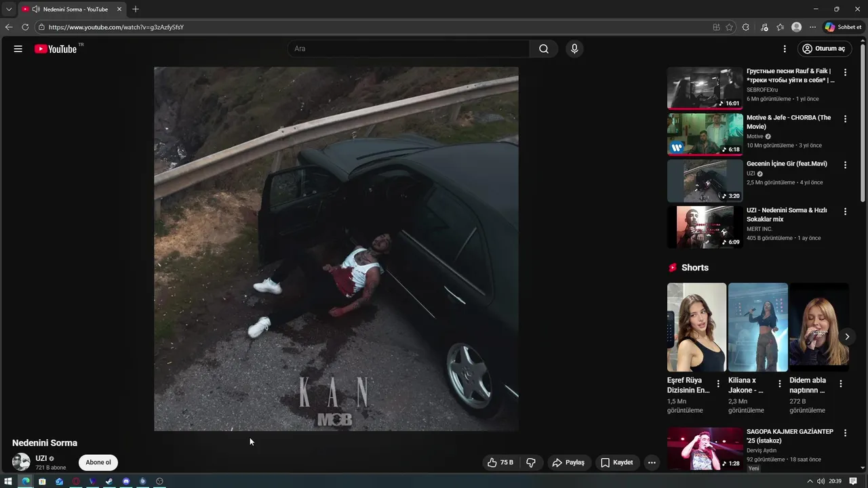Open Motive & Jefe CHORBA thumbnail

pos(705,134)
